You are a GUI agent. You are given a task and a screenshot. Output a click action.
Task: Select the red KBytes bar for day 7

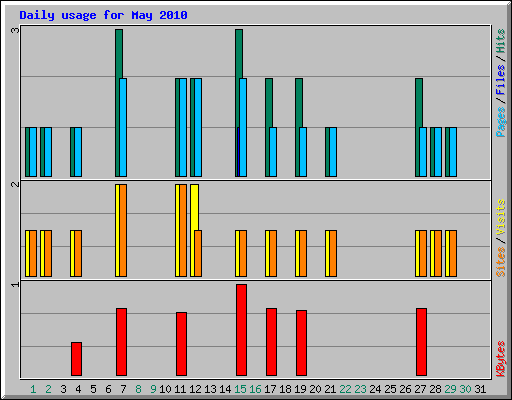(x=121, y=342)
